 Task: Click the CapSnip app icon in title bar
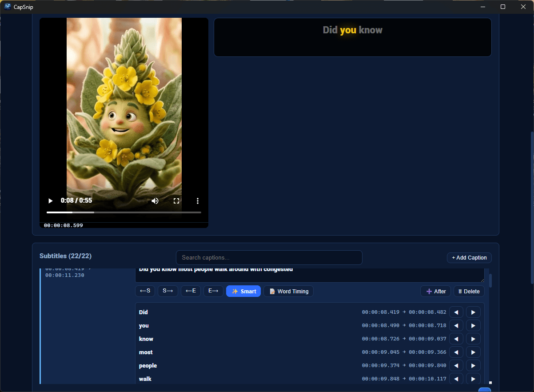8,7
